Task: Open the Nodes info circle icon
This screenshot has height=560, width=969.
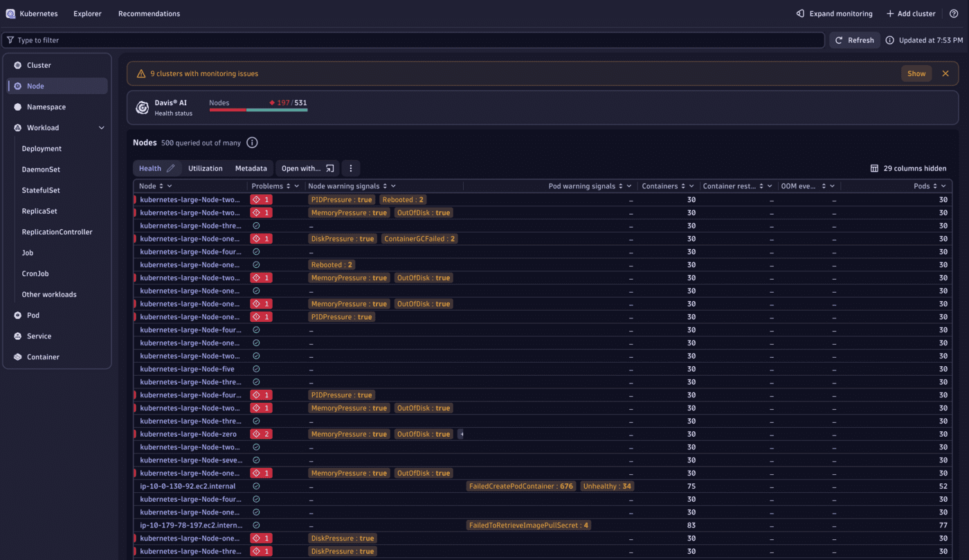Action: pos(252,143)
